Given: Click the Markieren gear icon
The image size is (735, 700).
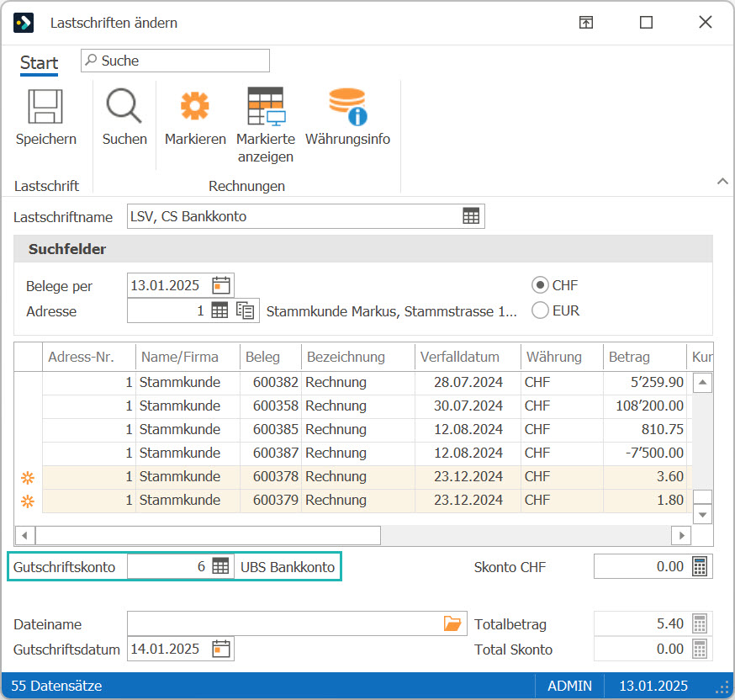Looking at the screenshot, I should (195, 106).
